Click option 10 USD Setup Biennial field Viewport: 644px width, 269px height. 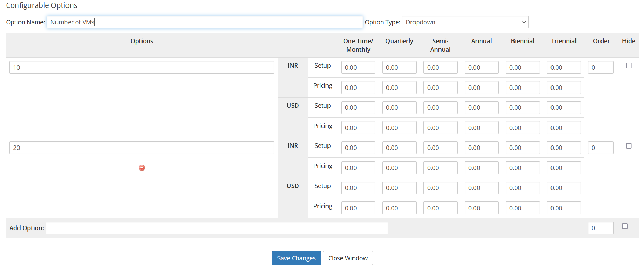[522, 108]
